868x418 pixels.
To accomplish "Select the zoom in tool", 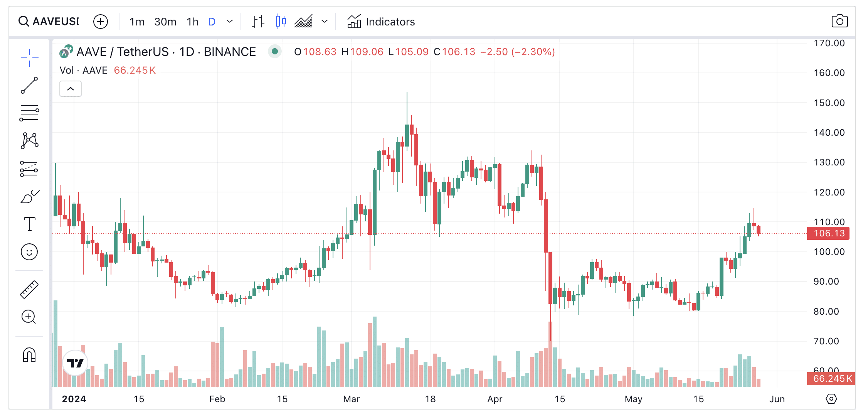I will pos(29,317).
